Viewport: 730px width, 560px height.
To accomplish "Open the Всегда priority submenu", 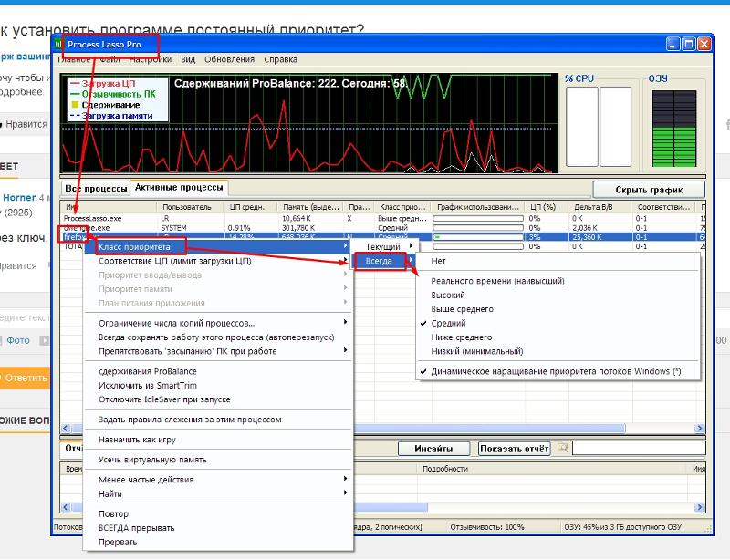I will pos(385,261).
